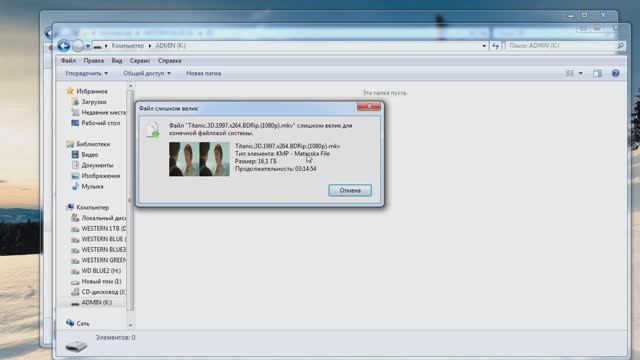Screen dimensions: 640x360
Task: Click the search magnifier icon
Action: point(620,46)
